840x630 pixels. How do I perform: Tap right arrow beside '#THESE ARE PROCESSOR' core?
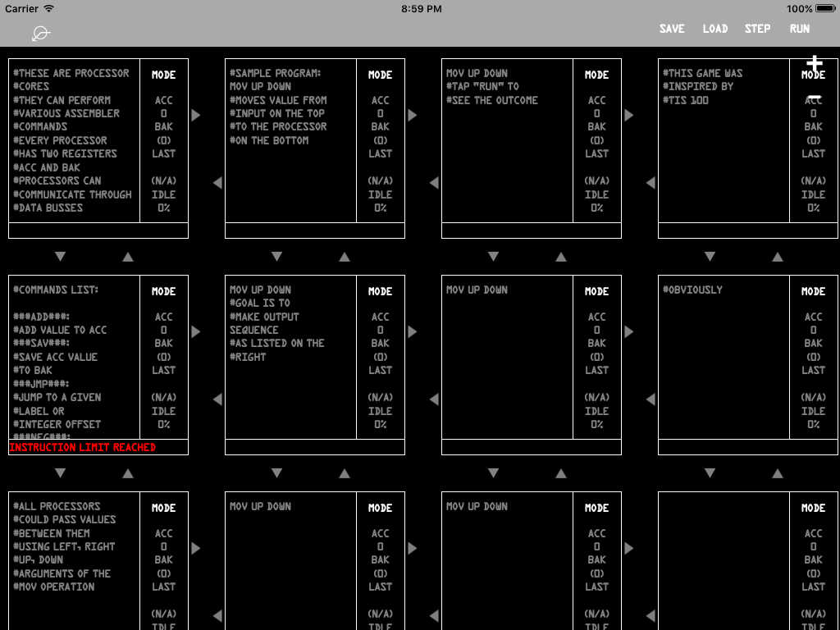[x=196, y=115]
